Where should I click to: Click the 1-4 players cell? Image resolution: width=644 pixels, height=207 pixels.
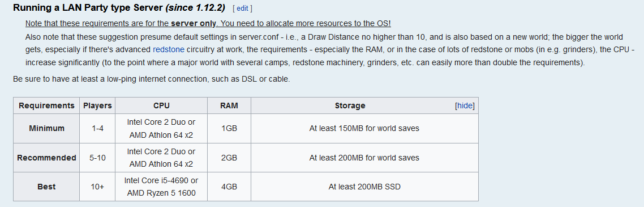97,128
